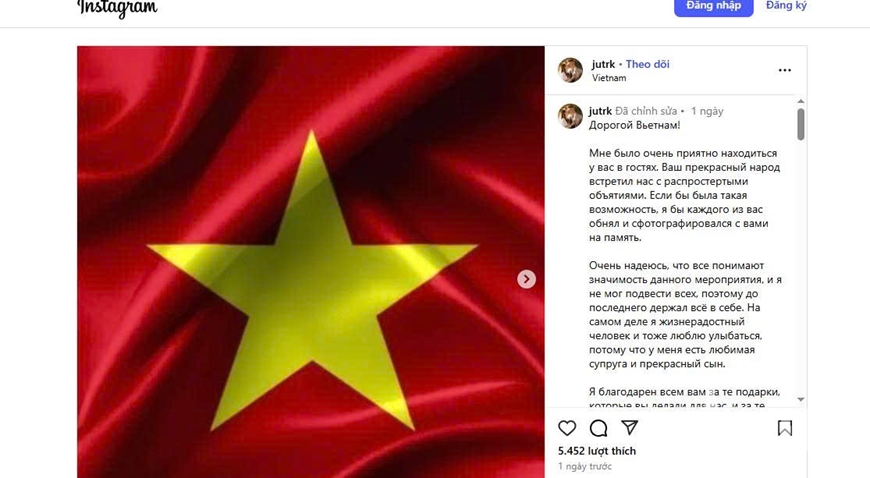870x478 pixels.
Task: Click the Instagram logo
Action: (117, 8)
